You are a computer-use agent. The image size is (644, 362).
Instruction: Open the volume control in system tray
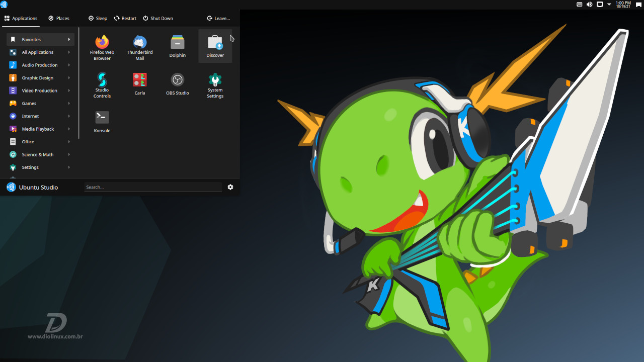pos(589,4)
